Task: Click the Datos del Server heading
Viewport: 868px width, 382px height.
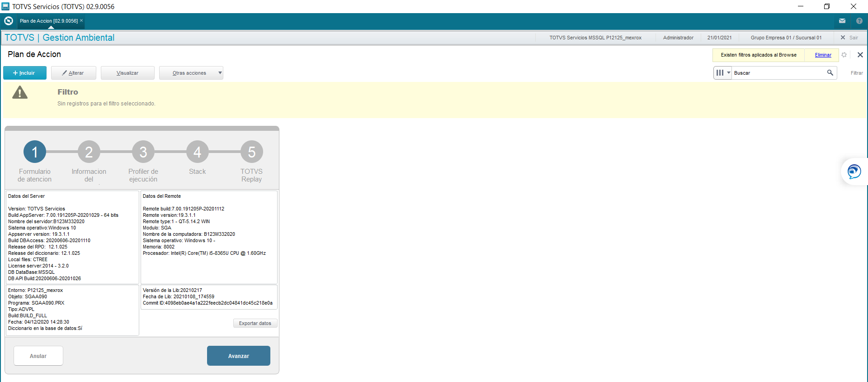Action: click(x=26, y=196)
